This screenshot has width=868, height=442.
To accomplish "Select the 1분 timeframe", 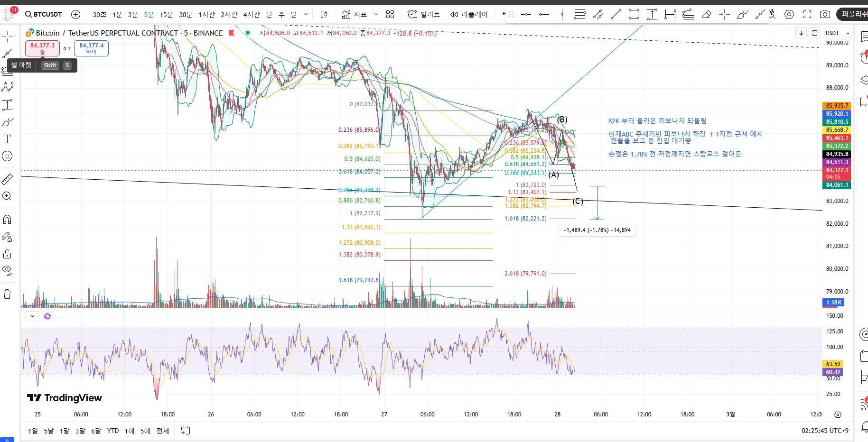I will 117,15.
